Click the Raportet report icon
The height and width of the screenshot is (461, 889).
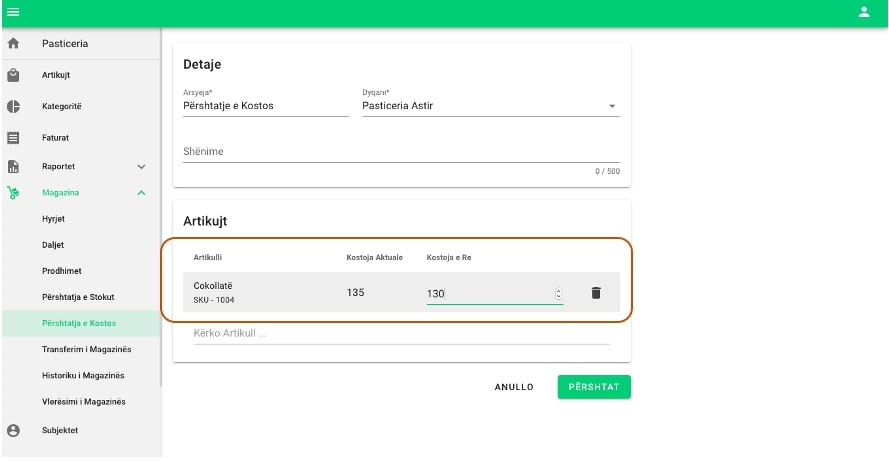click(x=14, y=166)
